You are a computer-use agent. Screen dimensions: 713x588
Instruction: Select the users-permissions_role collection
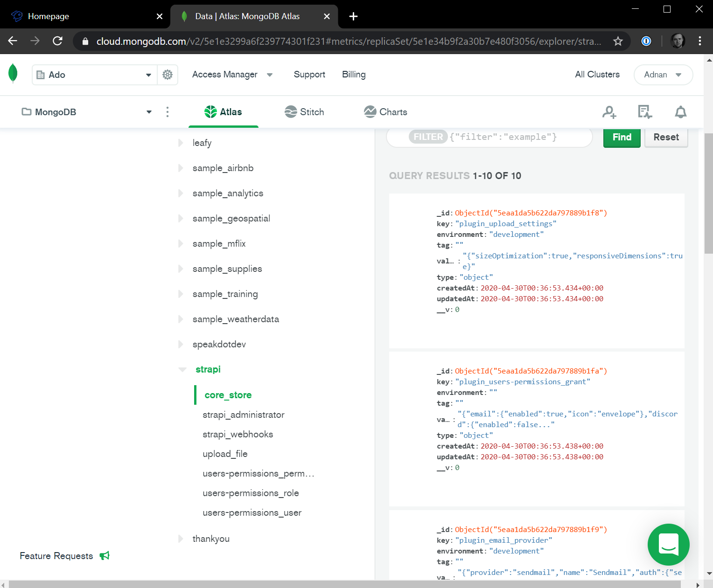click(251, 493)
